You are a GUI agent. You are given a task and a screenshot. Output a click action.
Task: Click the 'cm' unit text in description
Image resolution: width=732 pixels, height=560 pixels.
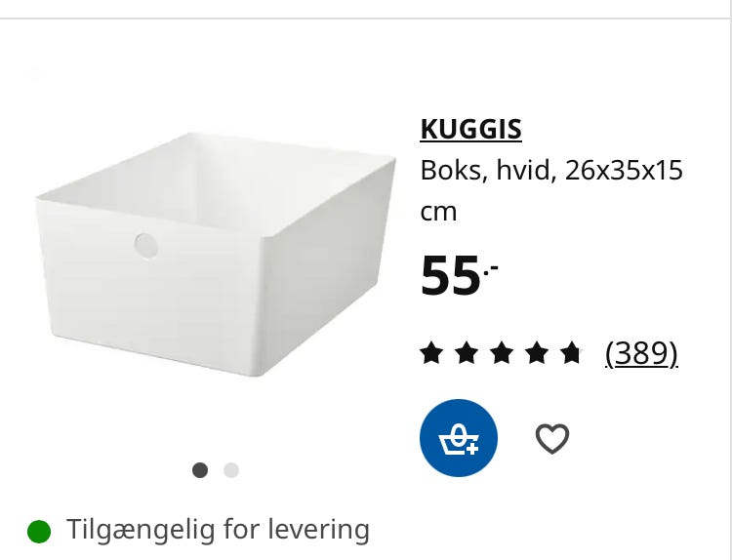click(x=438, y=213)
